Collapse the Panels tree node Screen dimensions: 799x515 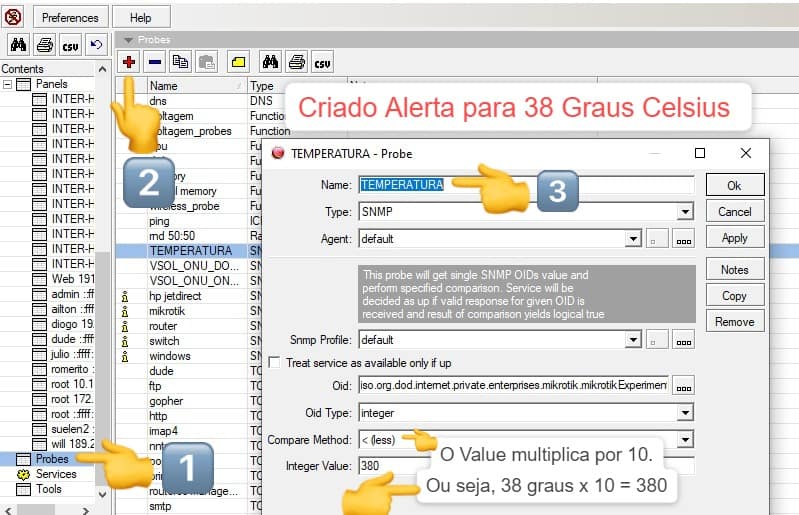pyautogui.click(x=8, y=84)
